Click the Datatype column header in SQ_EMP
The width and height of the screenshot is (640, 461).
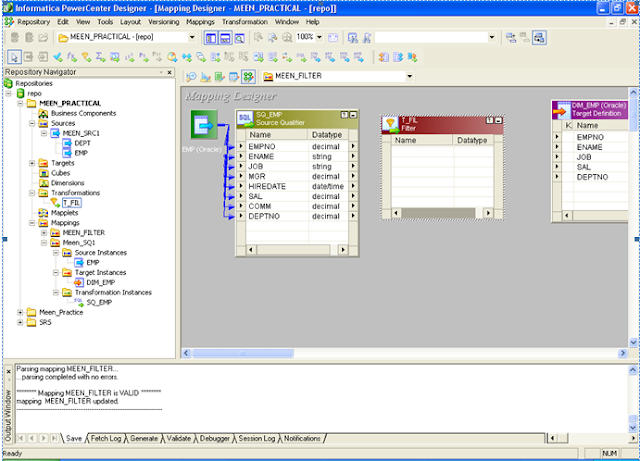(328, 135)
